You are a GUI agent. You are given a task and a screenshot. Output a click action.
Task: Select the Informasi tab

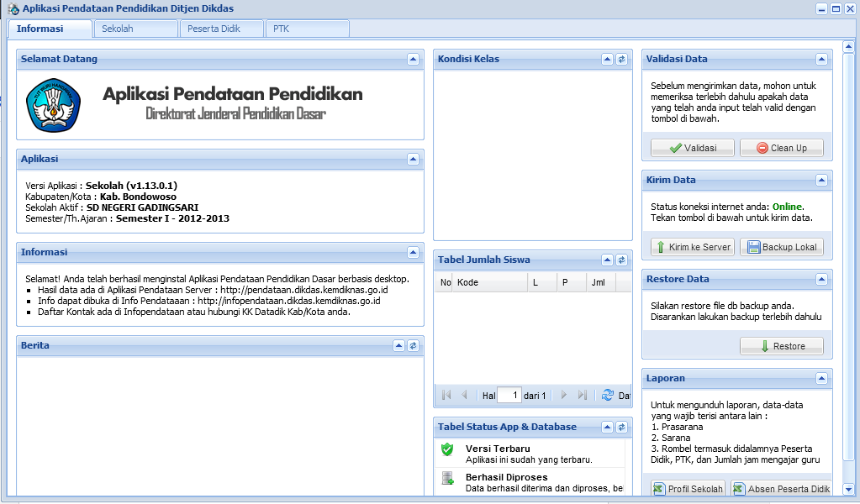pyautogui.click(x=50, y=29)
